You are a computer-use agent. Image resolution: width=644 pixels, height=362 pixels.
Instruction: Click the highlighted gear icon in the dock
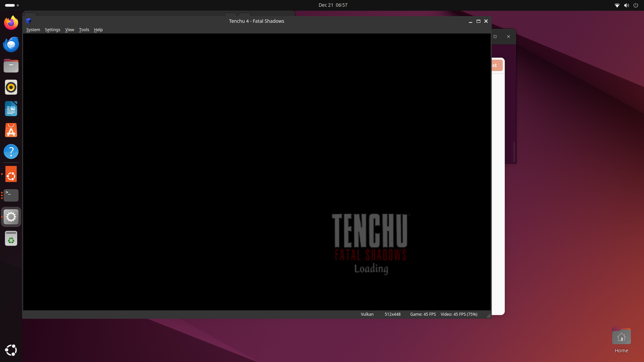click(x=11, y=217)
